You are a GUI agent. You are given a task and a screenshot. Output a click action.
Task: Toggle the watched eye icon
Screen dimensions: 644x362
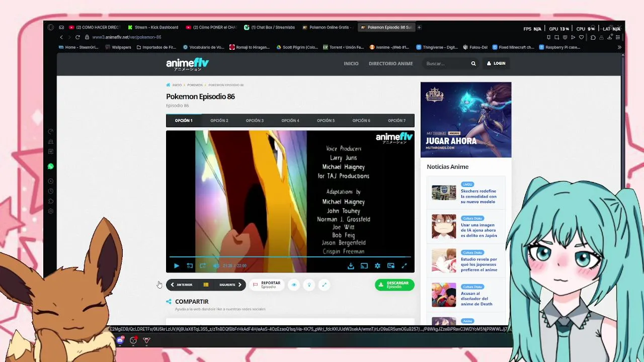coord(294,285)
